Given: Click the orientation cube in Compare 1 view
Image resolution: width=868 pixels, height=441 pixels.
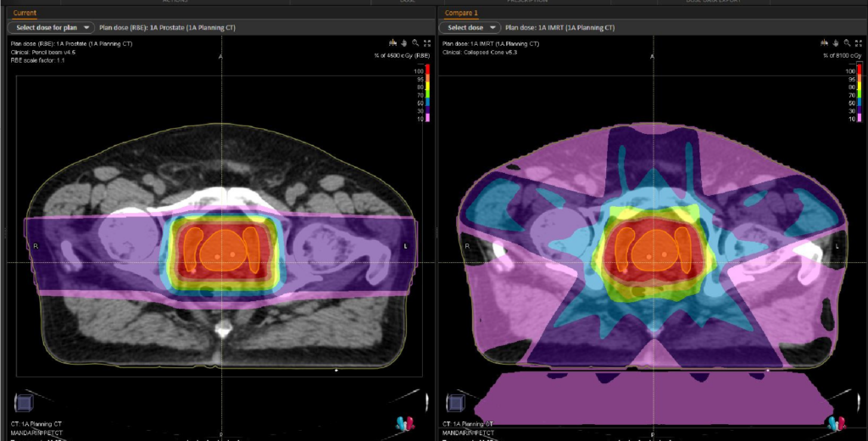Looking at the screenshot, I should click(455, 403).
